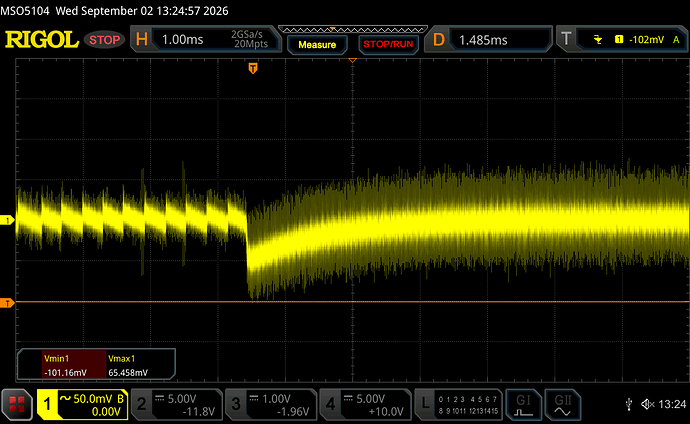
Task: Click the channel 1 ground level marker
Action: point(7,220)
